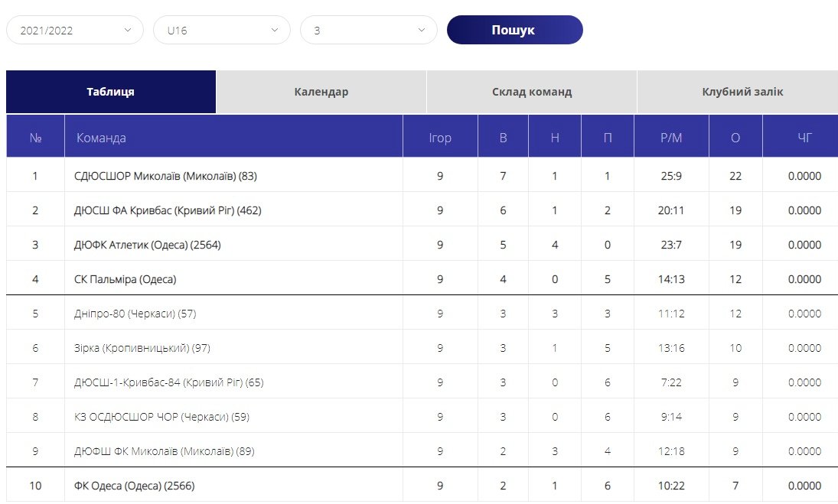Image resolution: width=838 pixels, height=504 pixels.
Task: Open the Склад команд tab
Action: 531,92
